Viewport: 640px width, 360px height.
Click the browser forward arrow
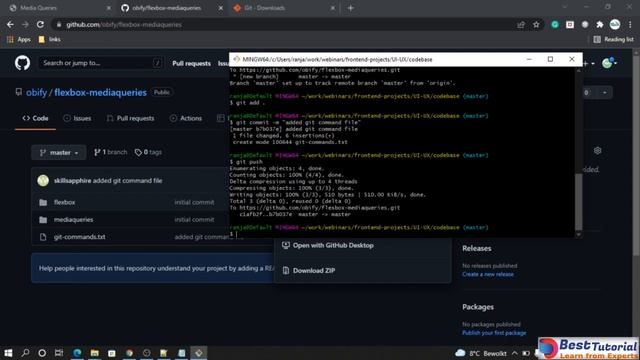(25, 25)
